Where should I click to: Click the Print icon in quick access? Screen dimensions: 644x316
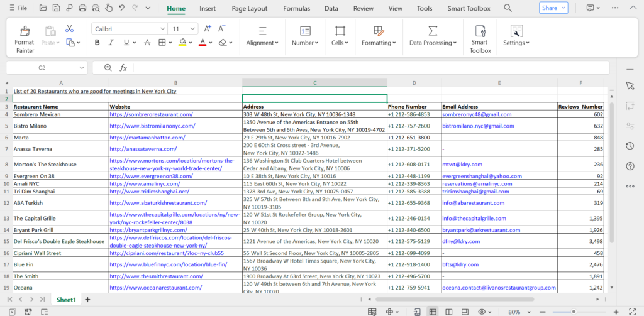82,8
